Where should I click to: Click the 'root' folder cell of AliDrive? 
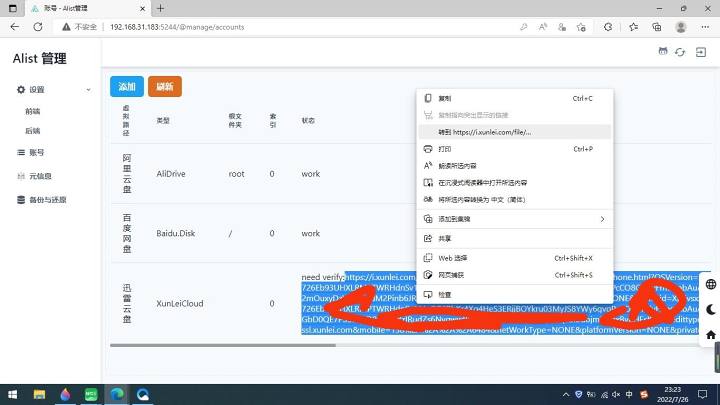[236, 174]
